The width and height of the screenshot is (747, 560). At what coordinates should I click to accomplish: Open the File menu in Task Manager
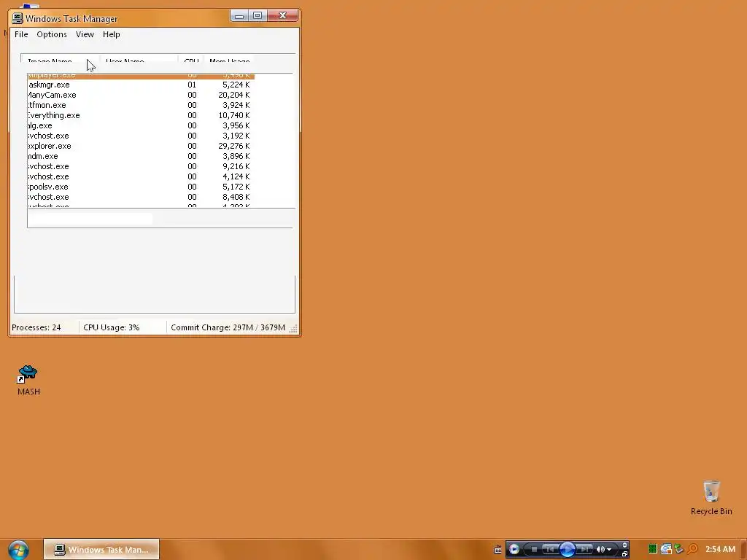point(21,34)
